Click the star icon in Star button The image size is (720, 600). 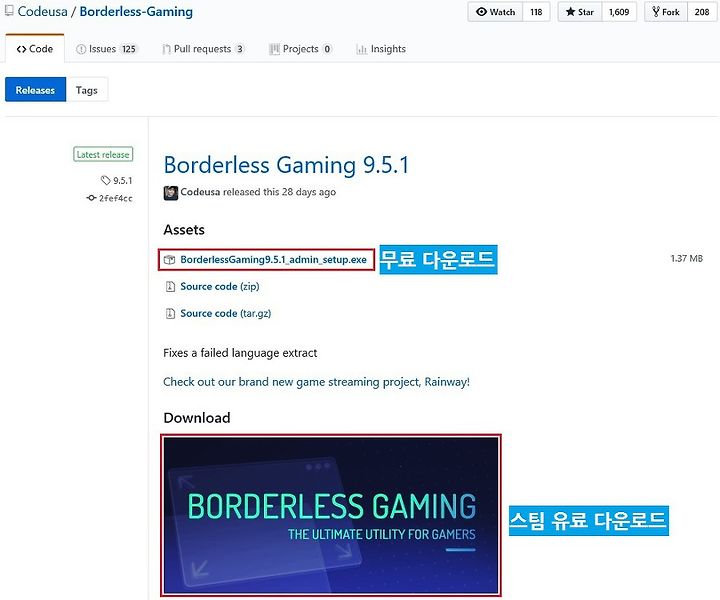coord(570,12)
